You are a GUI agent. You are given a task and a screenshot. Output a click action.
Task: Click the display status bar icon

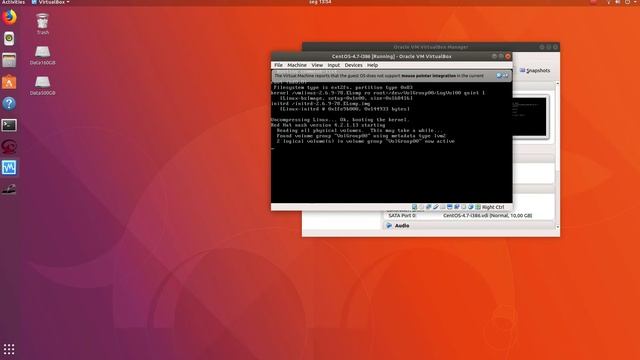449,207
